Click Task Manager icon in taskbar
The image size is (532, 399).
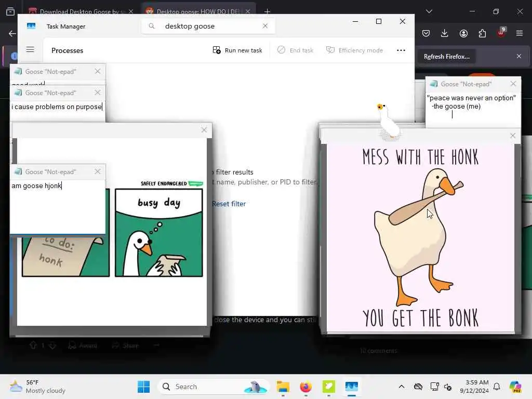352,387
